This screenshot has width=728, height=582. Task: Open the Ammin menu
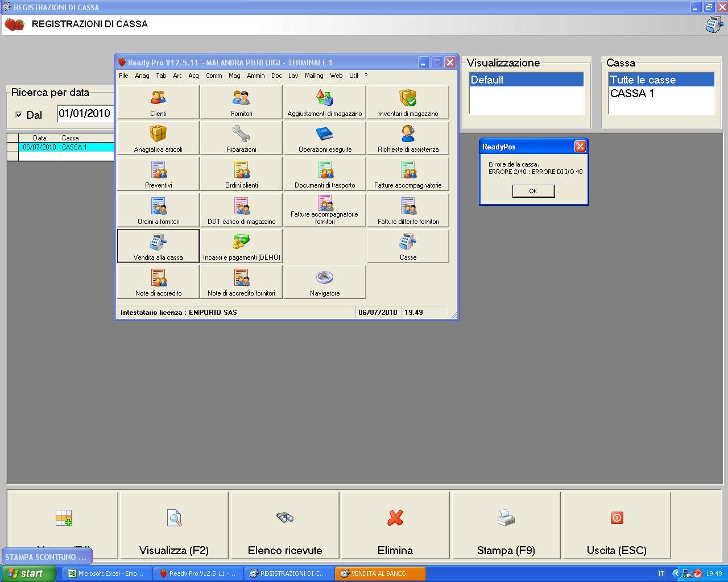(256, 76)
